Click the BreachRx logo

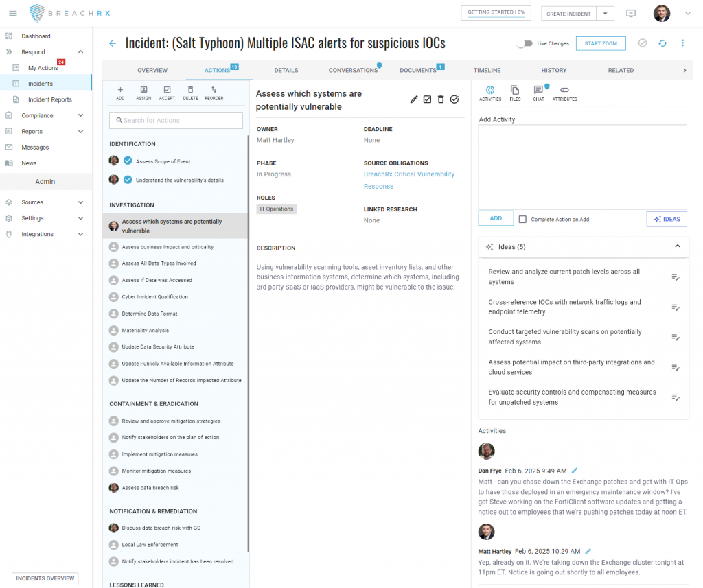[x=70, y=13]
